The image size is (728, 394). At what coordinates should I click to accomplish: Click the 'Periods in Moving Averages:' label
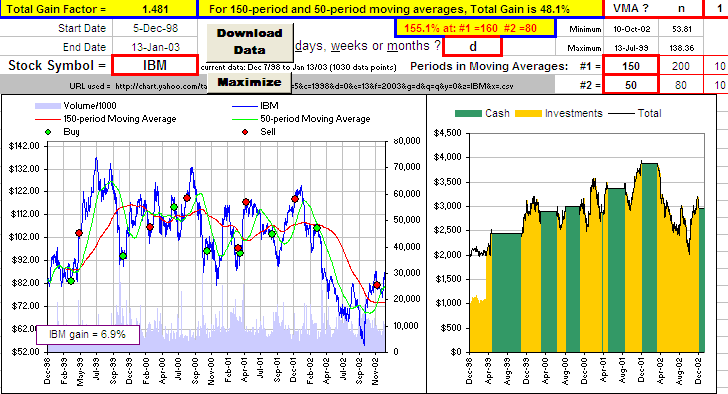coord(489,66)
